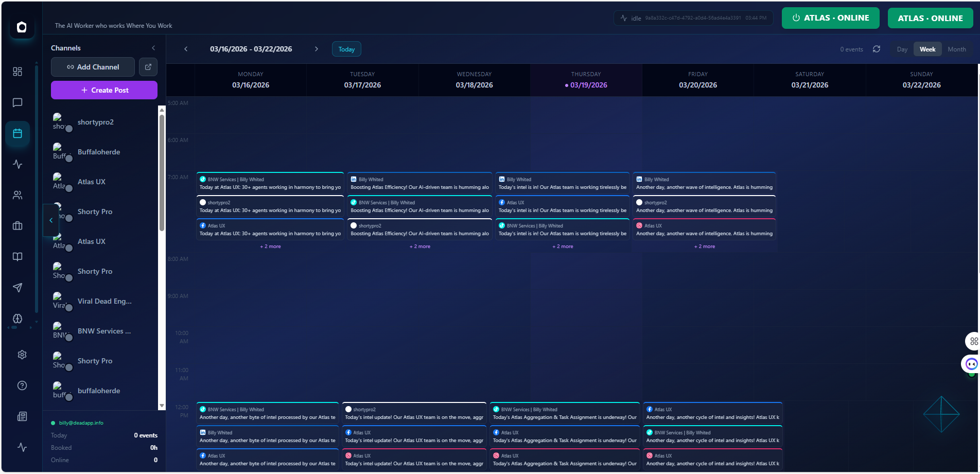The height and width of the screenshot is (474, 980).
Task: Select the activity pulse icon in sidebar
Action: (x=17, y=165)
